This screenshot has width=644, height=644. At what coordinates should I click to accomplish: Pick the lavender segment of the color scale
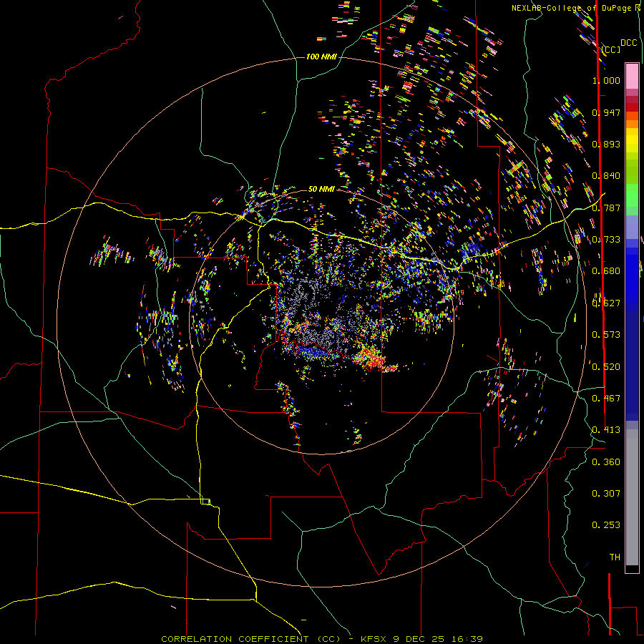tap(632, 228)
